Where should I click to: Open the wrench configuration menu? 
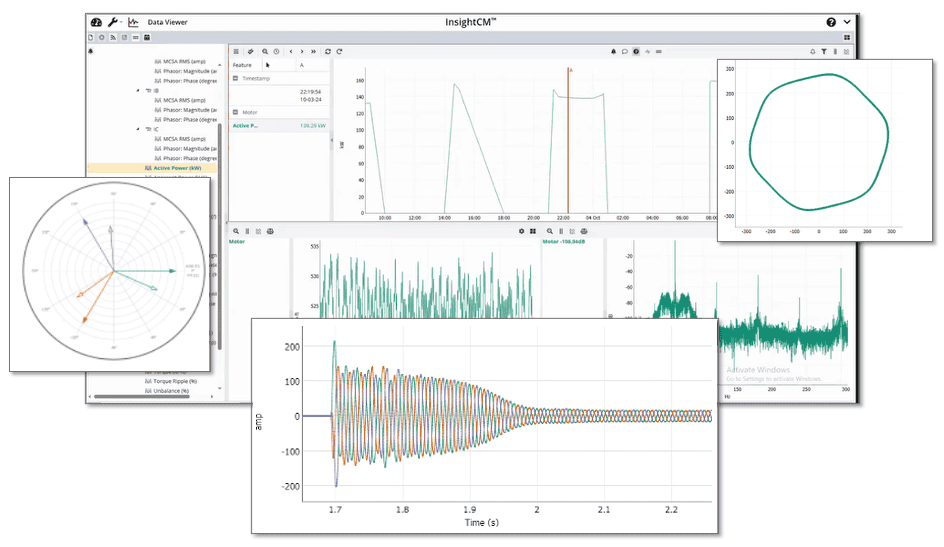pyautogui.click(x=113, y=22)
